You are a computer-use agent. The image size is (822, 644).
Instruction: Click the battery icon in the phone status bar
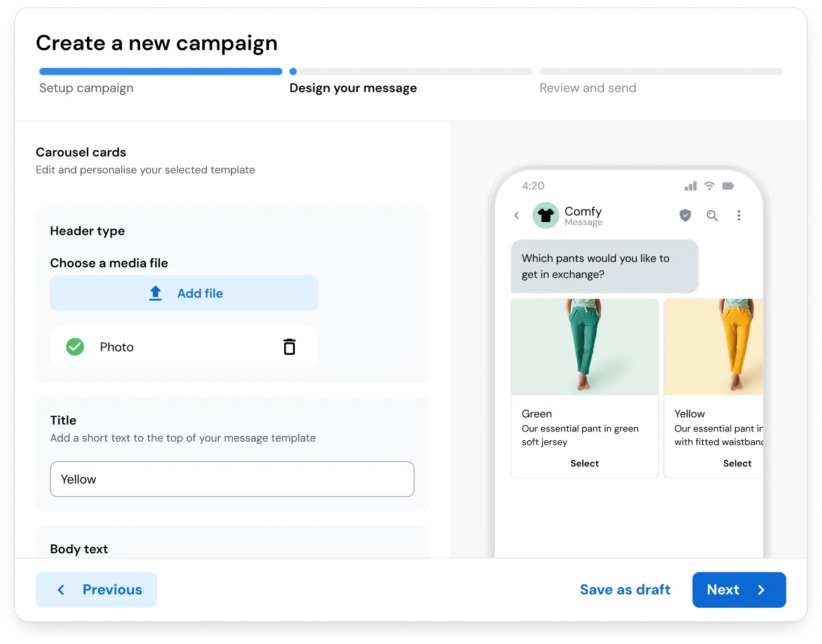click(x=727, y=185)
